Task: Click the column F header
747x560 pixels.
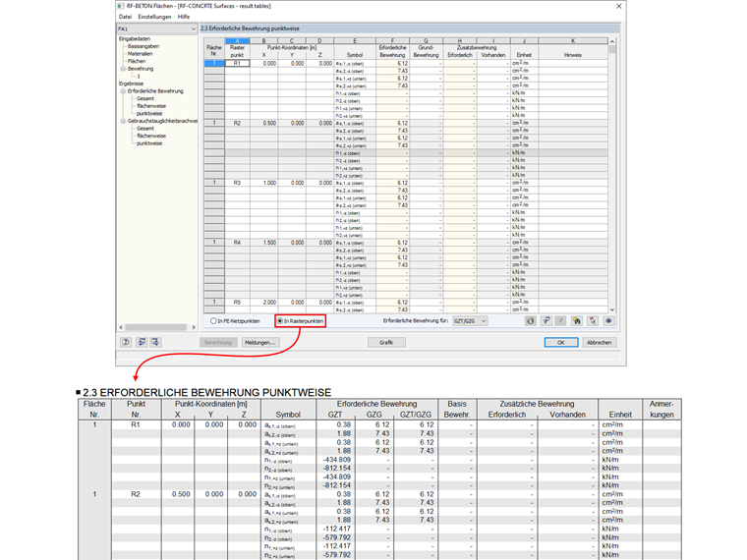Action: (x=392, y=41)
